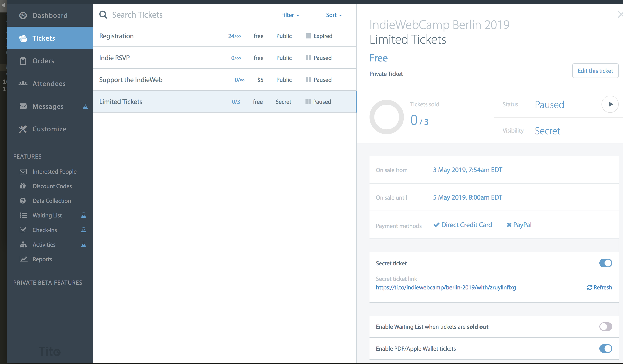This screenshot has width=623, height=364.
Task: Click the Orders clipboard icon
Action: [x=23, y=61]
